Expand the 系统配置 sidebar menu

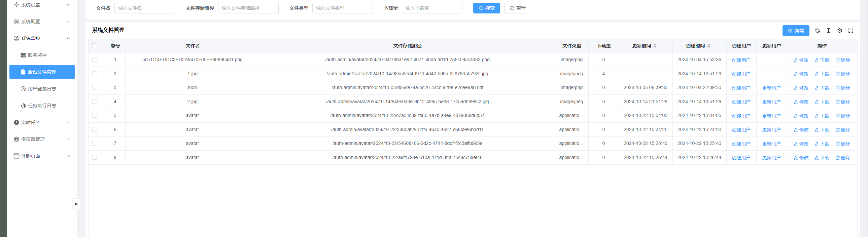point(42,22)
